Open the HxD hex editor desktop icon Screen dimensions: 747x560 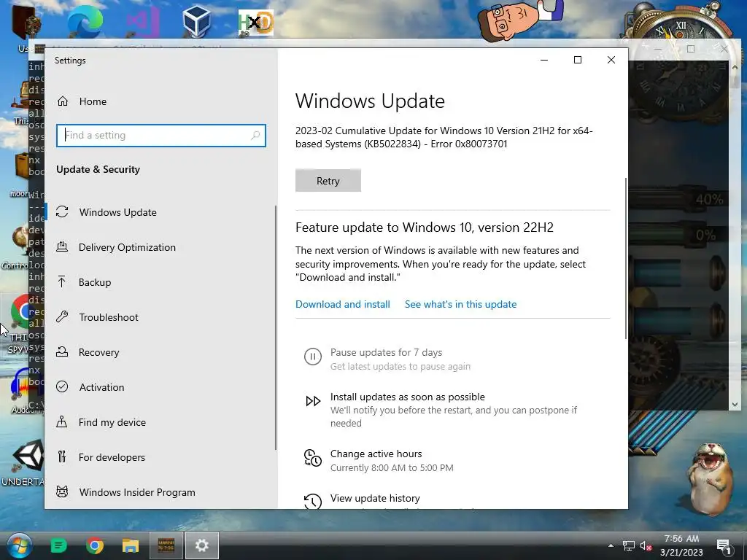tap(256, 23)
